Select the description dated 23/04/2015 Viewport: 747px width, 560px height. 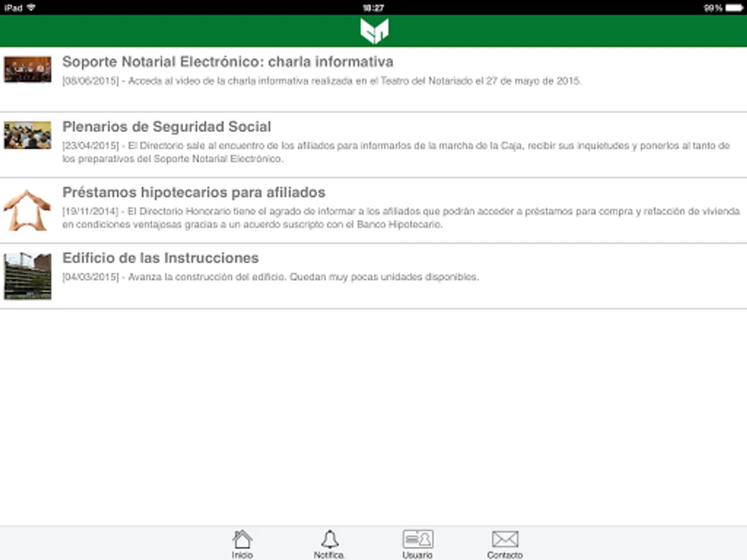pos(396,152)
